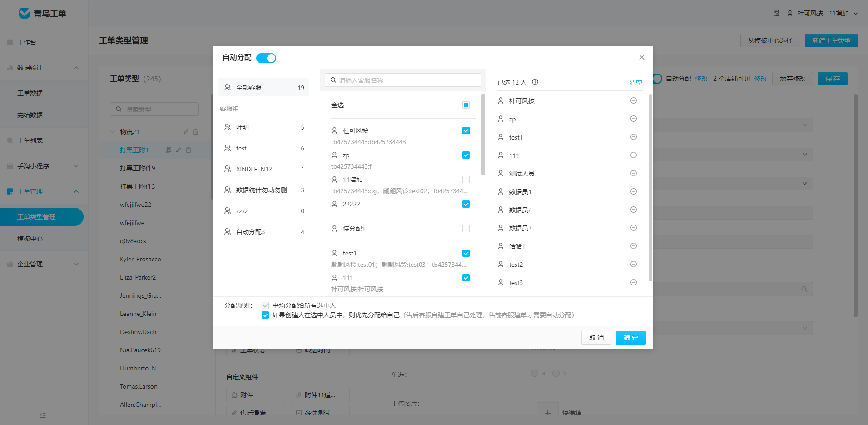Click the 确定 button
Viewport: 868px width, 425px height.
(x=630, y=338)
